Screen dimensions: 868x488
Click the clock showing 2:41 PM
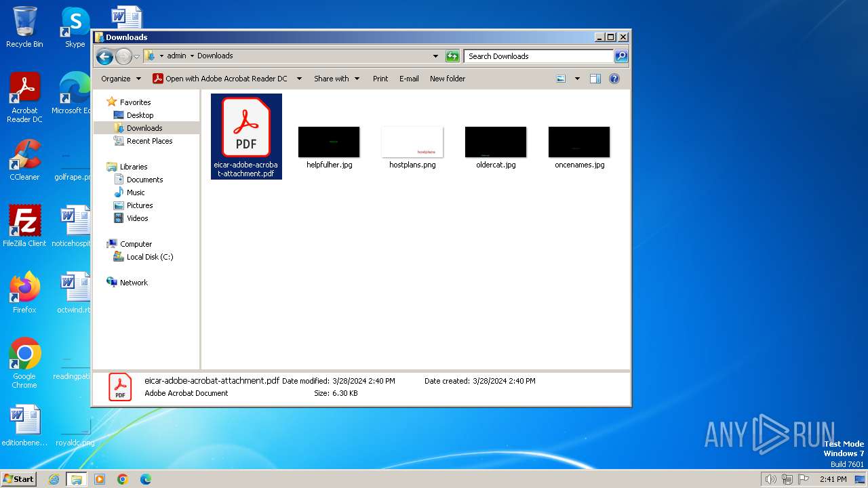pos(833,479)
